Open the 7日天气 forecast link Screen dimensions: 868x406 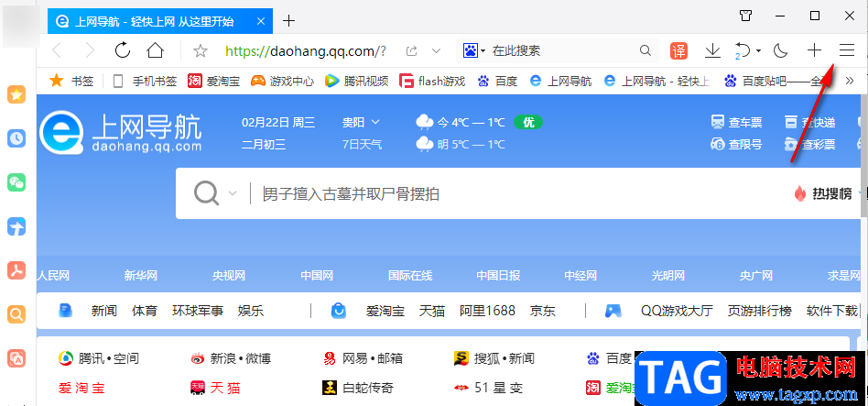362,145
